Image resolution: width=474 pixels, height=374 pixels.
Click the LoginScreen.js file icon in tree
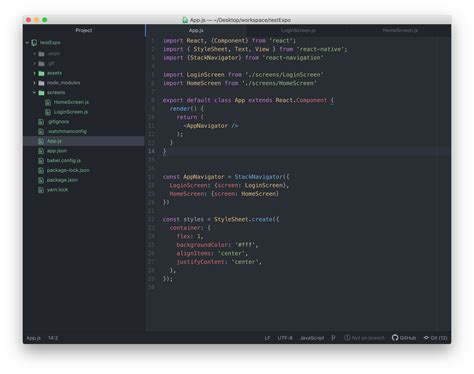click(x=48, y=112)
